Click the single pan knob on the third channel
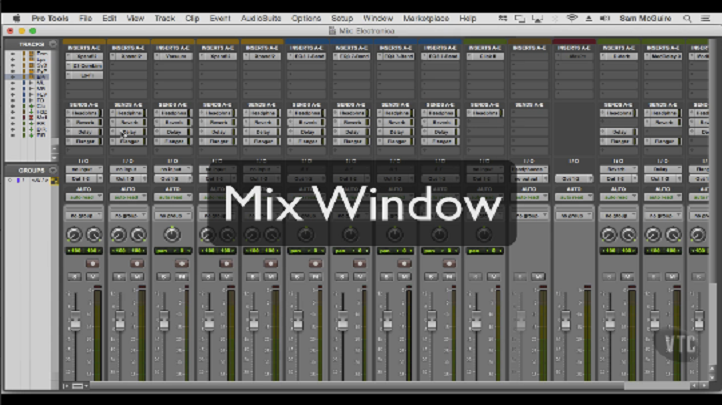 tap(172, 235)
